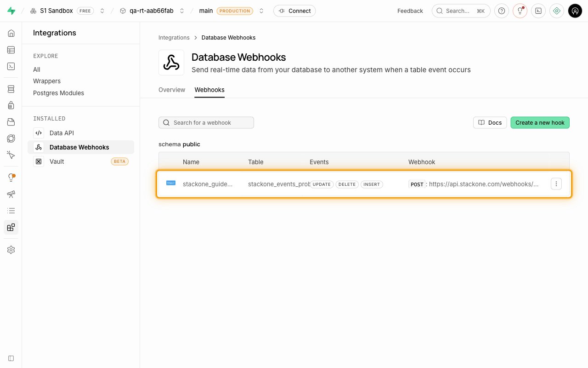Click the Connect button

pos(294,11)
